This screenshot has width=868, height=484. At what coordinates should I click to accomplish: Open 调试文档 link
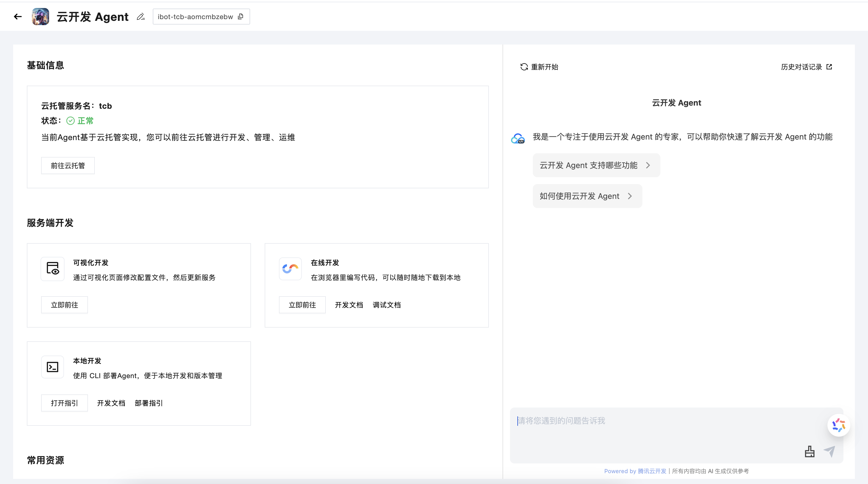tap(387, 305)
